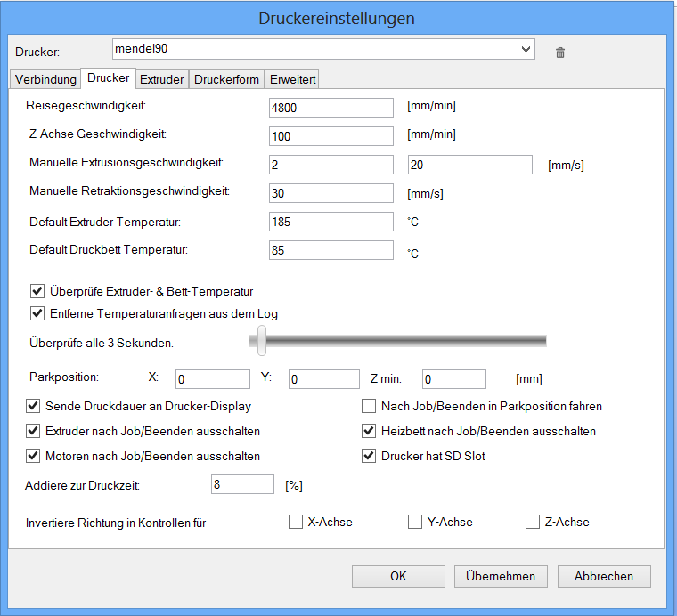
Task: Select the Druckerform tab
Action: (x=226, y=79)
